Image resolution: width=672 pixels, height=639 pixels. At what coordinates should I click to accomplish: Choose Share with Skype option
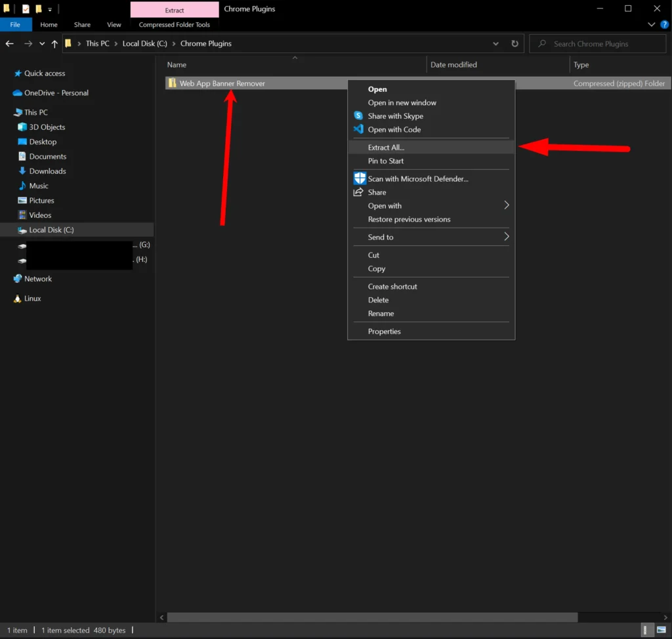pyautogui.click(x=395, y=116)
